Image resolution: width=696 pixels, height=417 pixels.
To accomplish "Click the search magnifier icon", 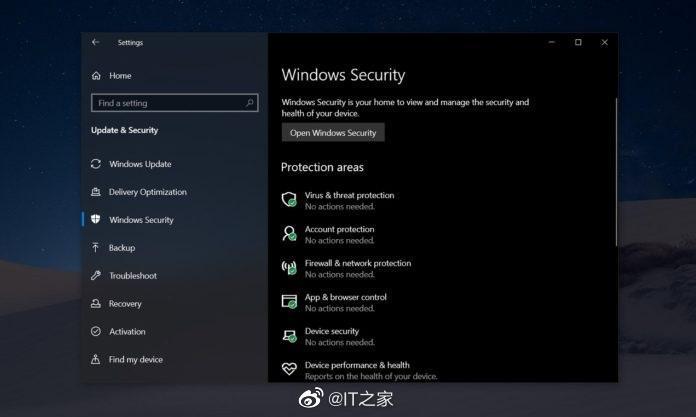I will 249,103.
